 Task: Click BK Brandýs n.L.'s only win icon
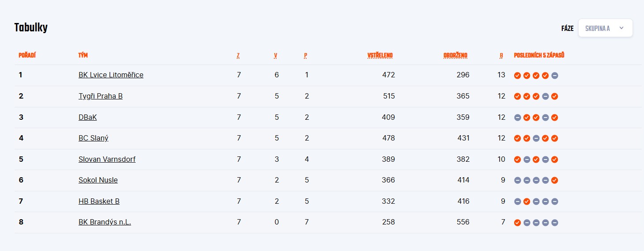517,223
